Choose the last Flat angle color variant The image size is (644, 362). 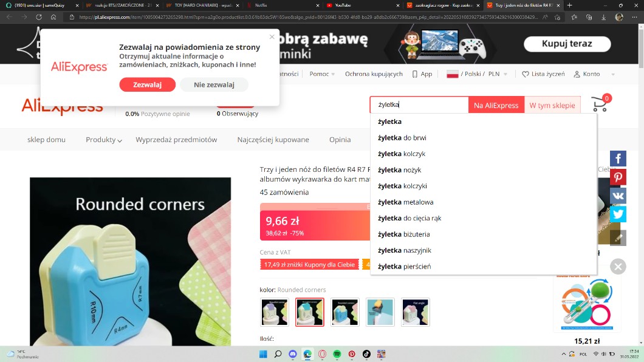(x=416, y=312)
